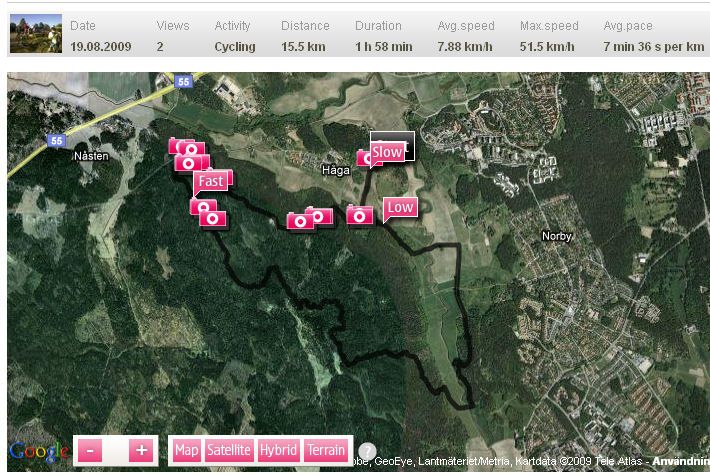Click the Low marker flag on the map
Image resolution: width=710 pixels, height=475 pixels.
coord(400,207)
